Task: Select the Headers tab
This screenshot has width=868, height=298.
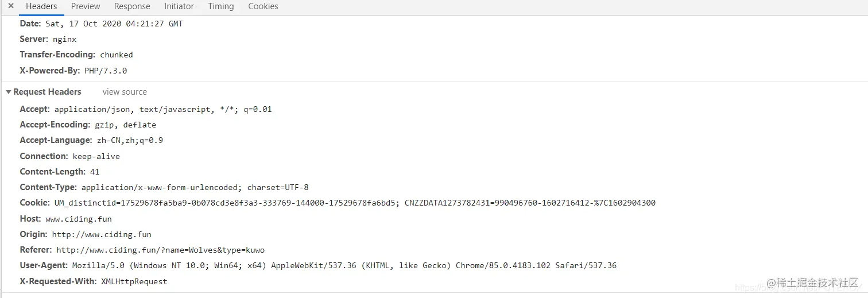Action: 41,6
